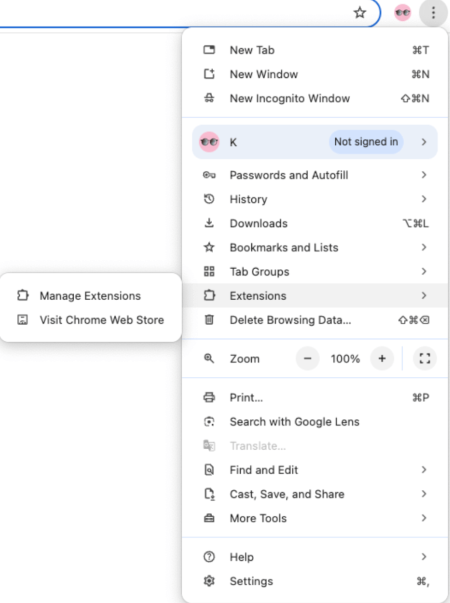Click the printer icon

click(x=209, y=397)
